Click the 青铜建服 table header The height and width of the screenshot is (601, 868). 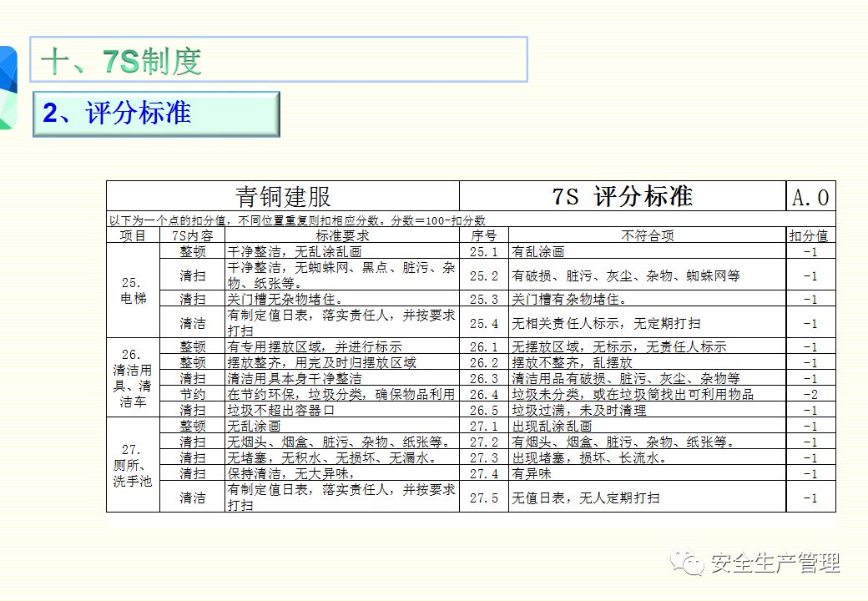click(x=283, y=196)
